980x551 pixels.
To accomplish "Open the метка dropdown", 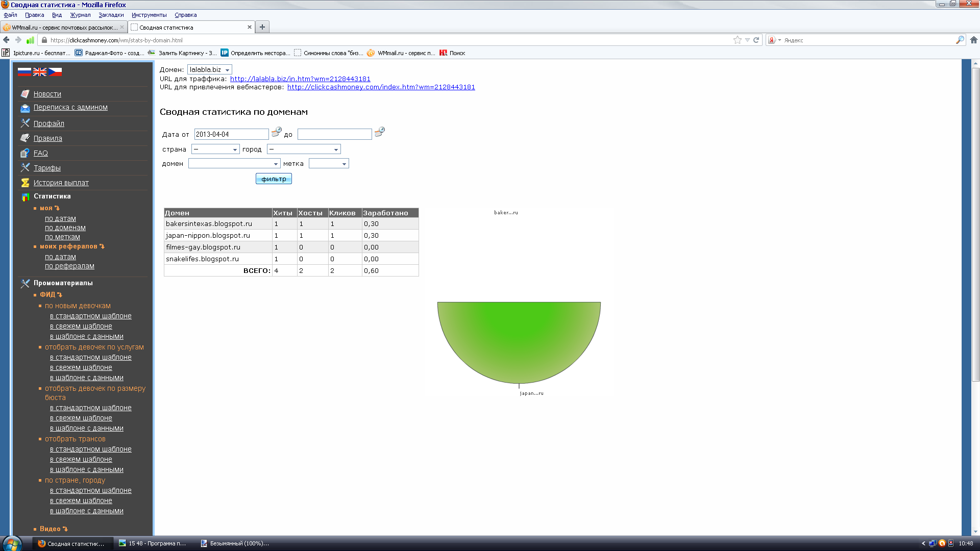I will click(x=329, y=163).
